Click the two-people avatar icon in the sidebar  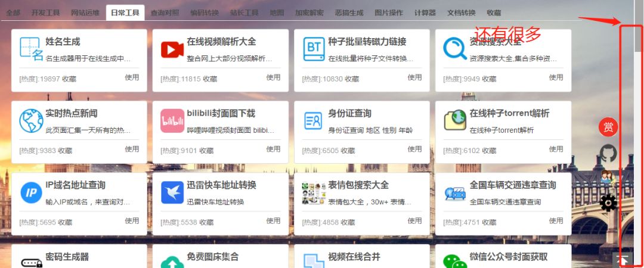(x=608, y=178)
